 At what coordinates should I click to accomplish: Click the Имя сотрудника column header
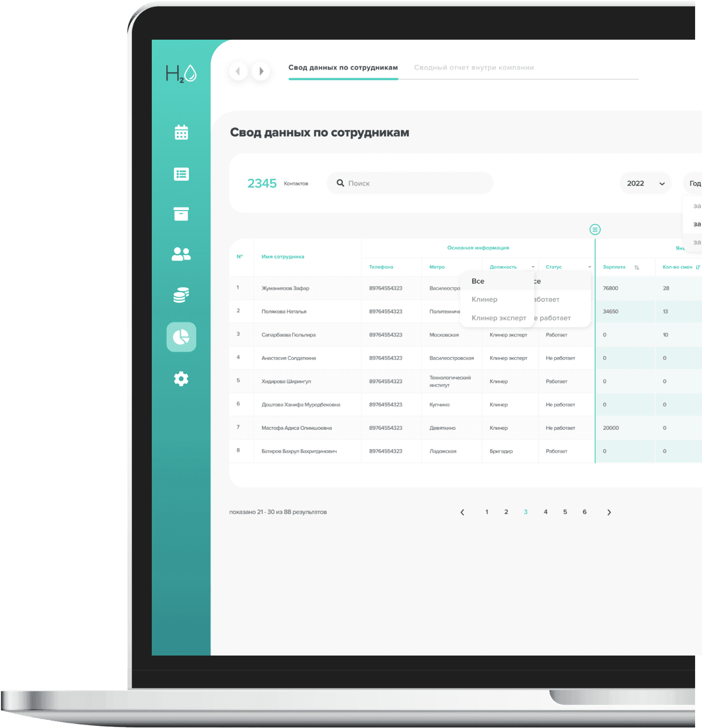pos(283,257)
